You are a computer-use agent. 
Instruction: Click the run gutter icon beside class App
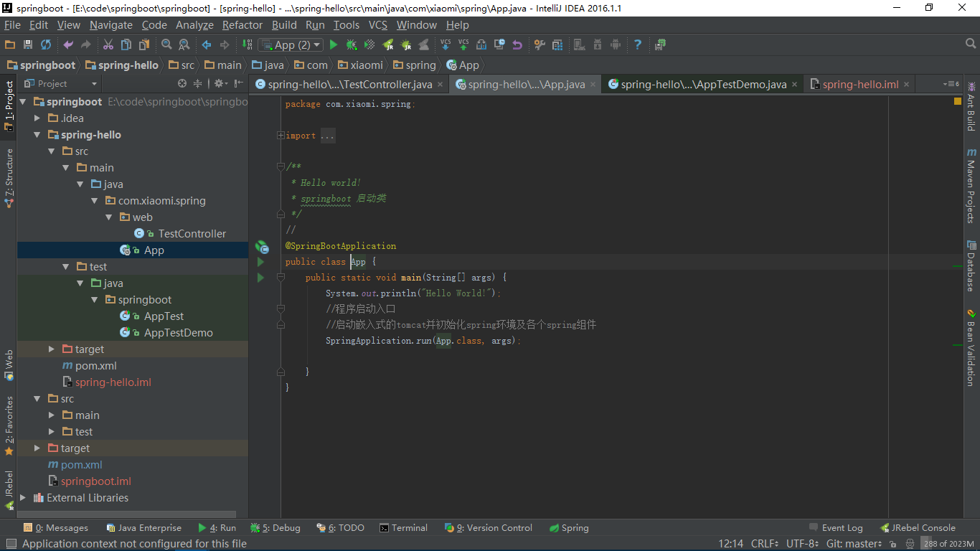tap(260, 262)
